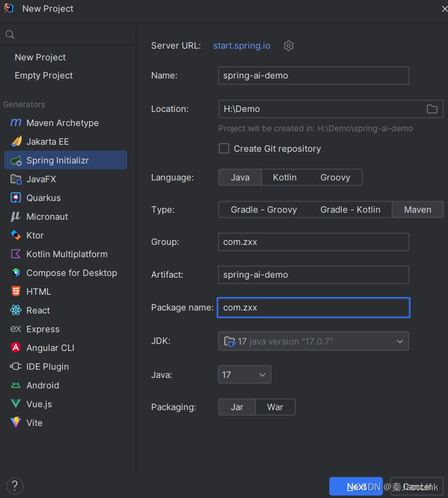Viewport: 448px width, 498px height.
Task: Open start.spring.io server link
Action: click(x=242, y=46)
